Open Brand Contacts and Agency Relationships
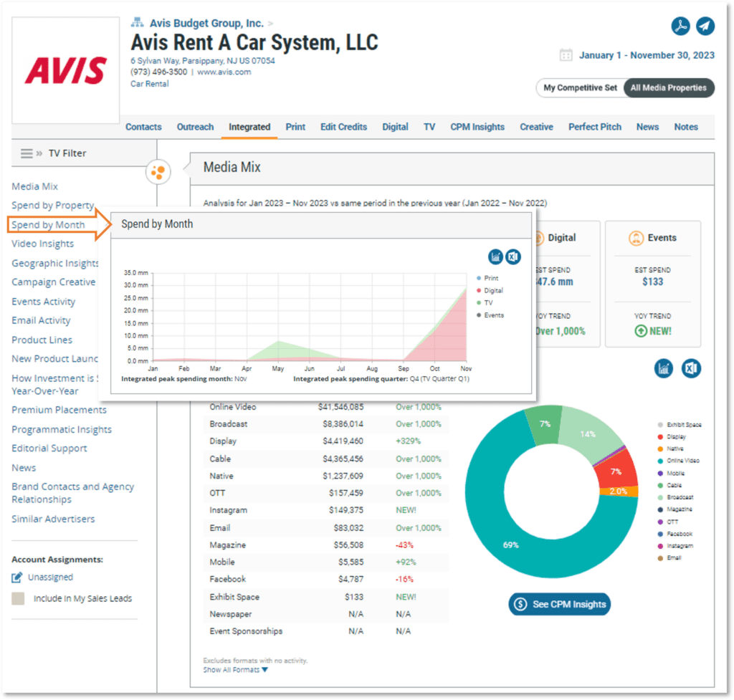This screenshot has width=734, height=700. click(72, 493)
